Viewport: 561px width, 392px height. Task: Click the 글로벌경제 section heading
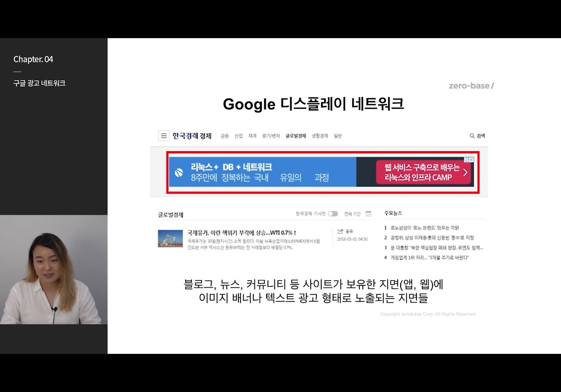170,215
